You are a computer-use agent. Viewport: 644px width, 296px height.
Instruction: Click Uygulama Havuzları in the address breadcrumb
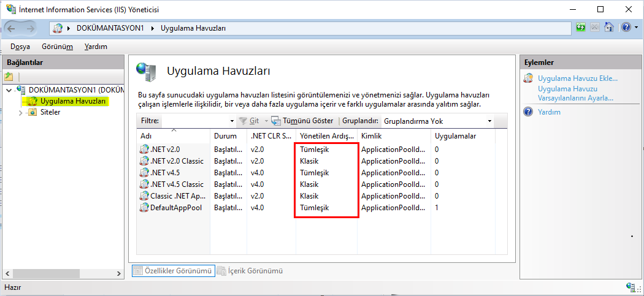pyautogui.click(x=193, y=28)
